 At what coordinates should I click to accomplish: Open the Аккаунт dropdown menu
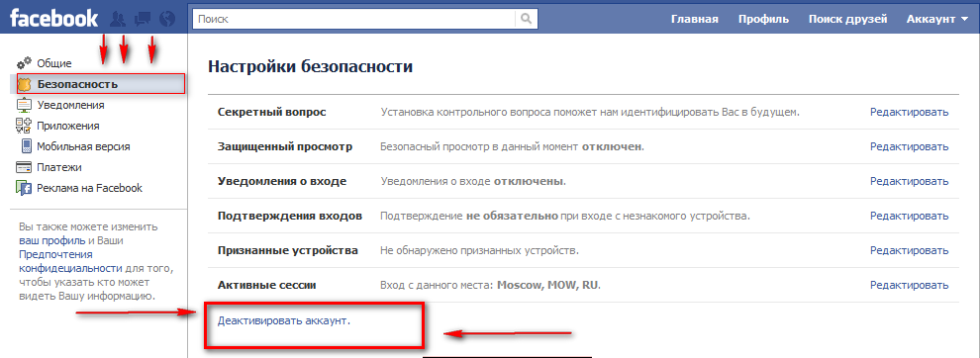coord(936,19)
